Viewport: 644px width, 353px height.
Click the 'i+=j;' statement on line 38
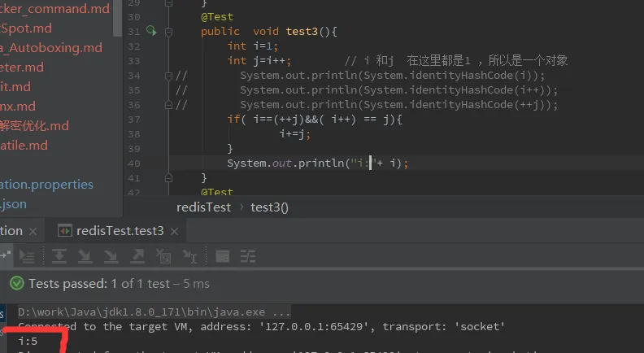pyautogui.click(x=295, y=134)
